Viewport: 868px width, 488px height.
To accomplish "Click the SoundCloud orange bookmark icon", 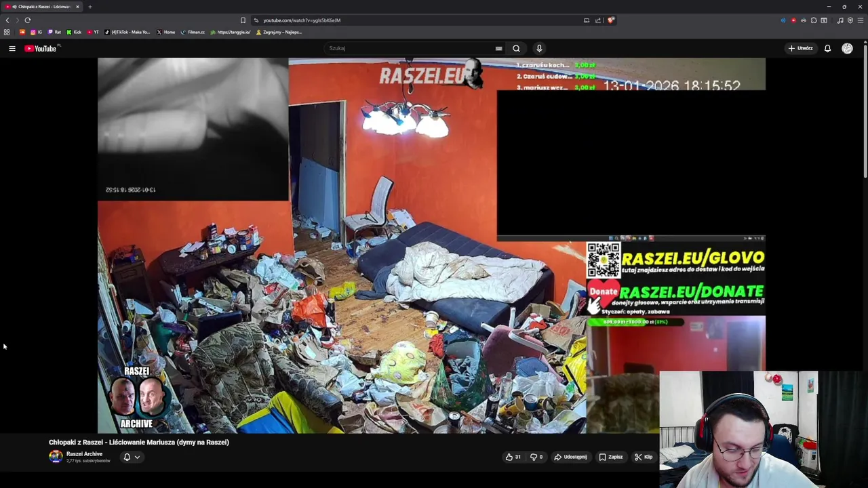I will point(22,32).
